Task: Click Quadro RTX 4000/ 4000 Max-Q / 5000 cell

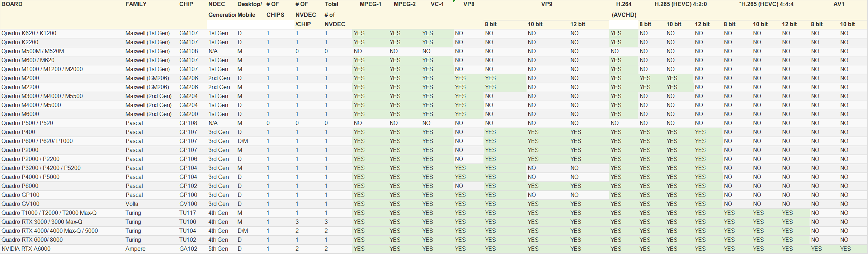Action: coord(49,231)
